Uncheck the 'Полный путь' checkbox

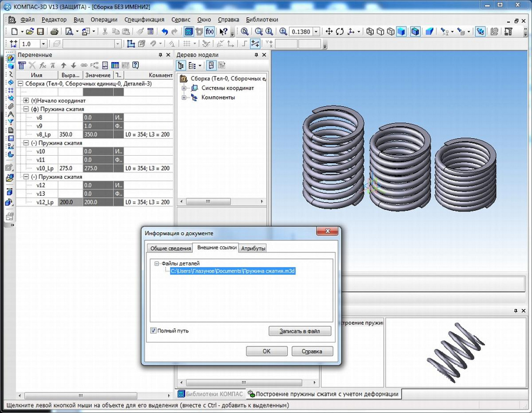154,331
